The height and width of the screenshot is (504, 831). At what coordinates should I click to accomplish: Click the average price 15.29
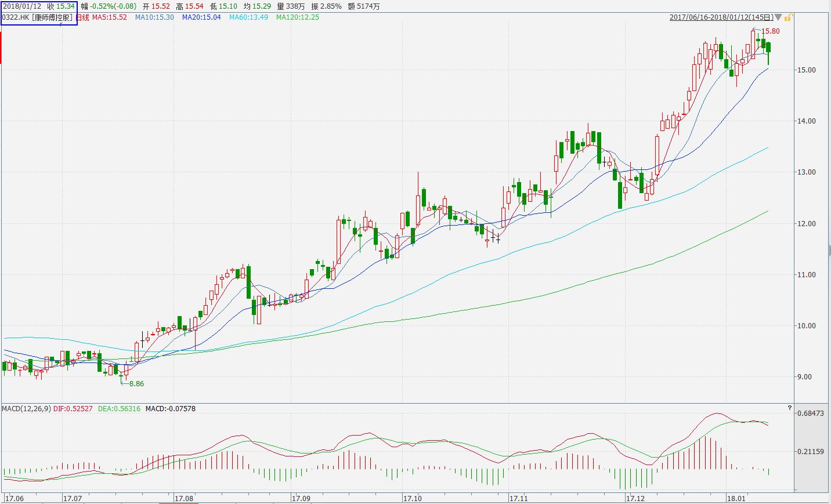tap(262, 6)
